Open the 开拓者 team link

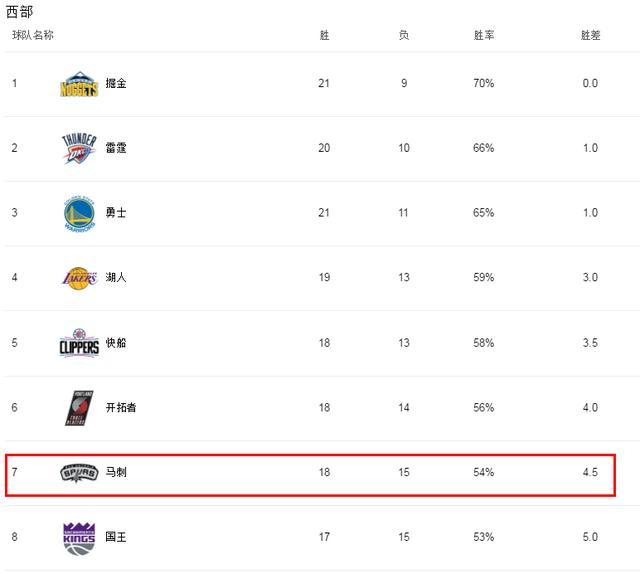121,408
